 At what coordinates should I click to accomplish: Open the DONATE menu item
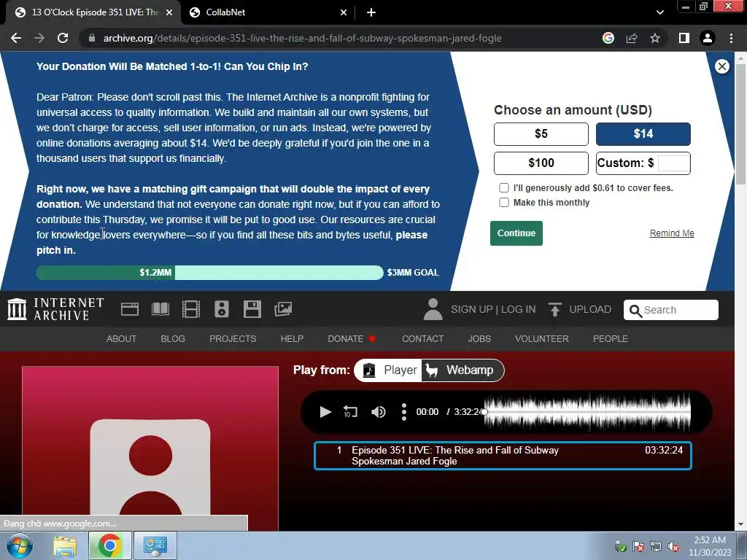[352, 338]
